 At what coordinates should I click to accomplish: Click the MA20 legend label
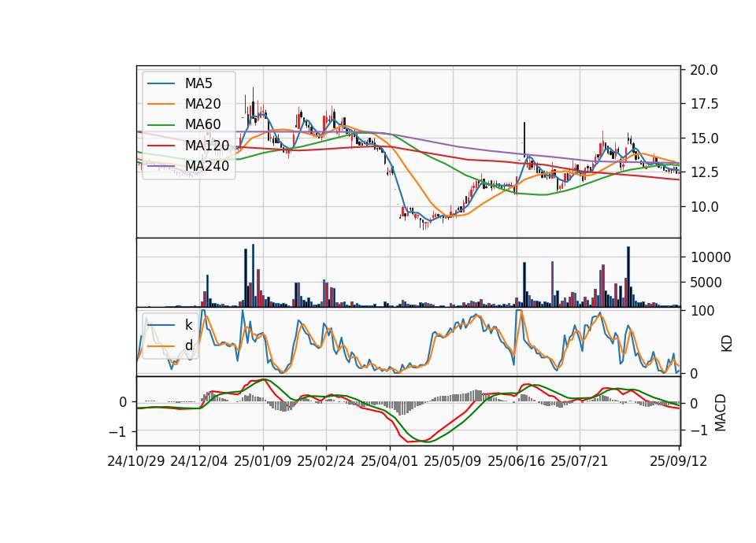click(x=202, y=104)
